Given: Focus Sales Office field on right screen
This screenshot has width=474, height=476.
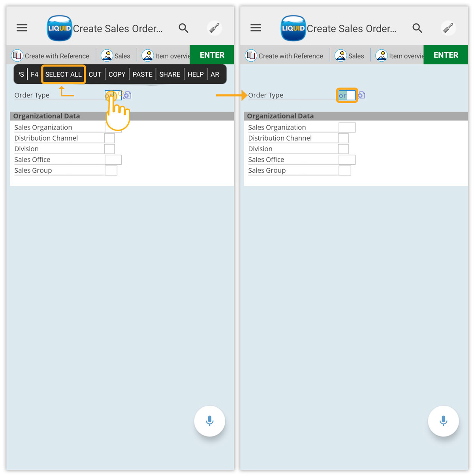Looking at the screenshot, I should pos(347,160).
